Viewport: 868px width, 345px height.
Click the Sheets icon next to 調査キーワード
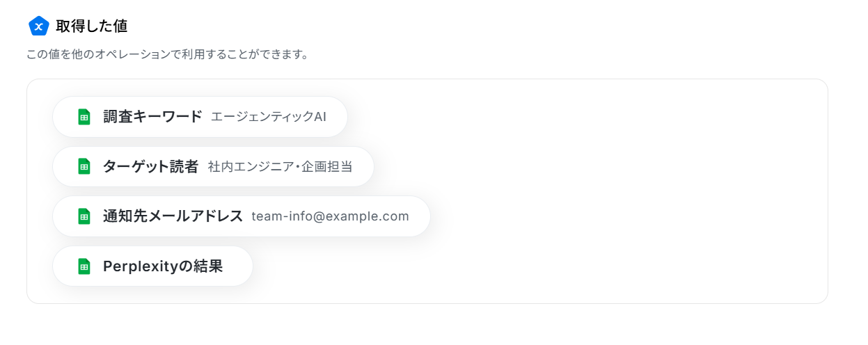(x=84, y=117)
